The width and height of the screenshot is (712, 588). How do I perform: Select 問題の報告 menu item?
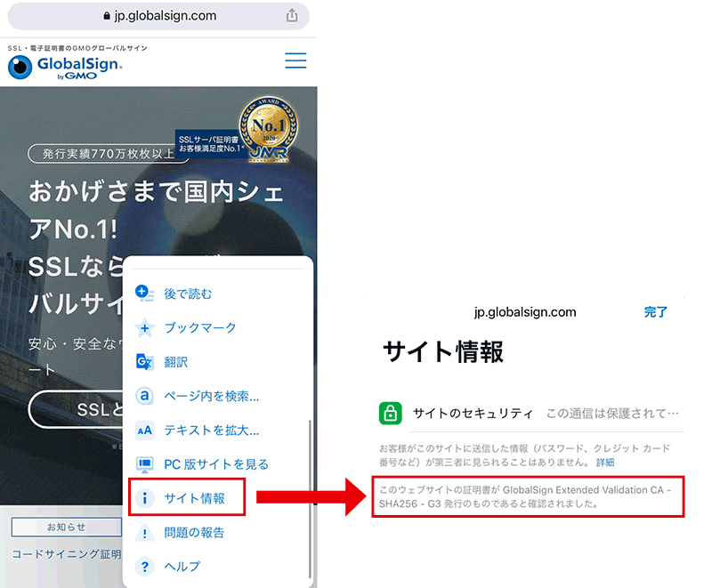click(194, 533)
